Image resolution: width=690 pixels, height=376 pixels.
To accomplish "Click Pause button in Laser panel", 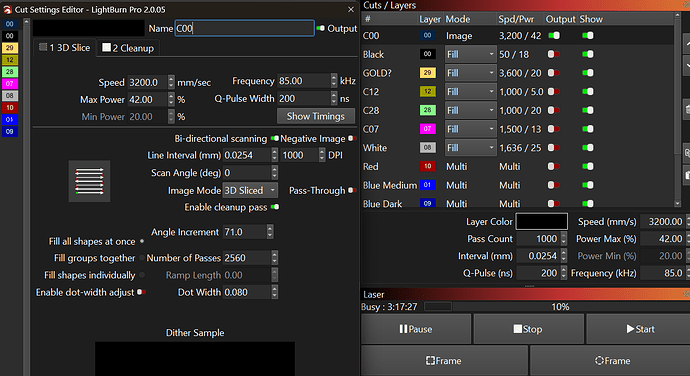I will (416, 329).
